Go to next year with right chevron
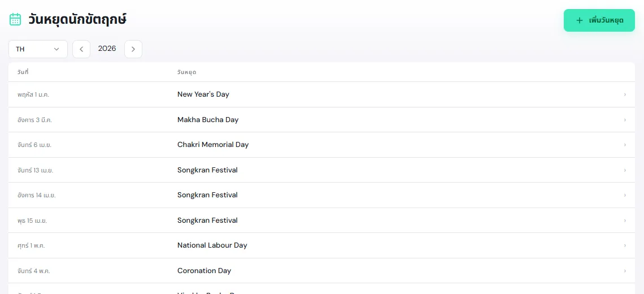The height and width of the screenshot is (294, 644). coord(133,49)
